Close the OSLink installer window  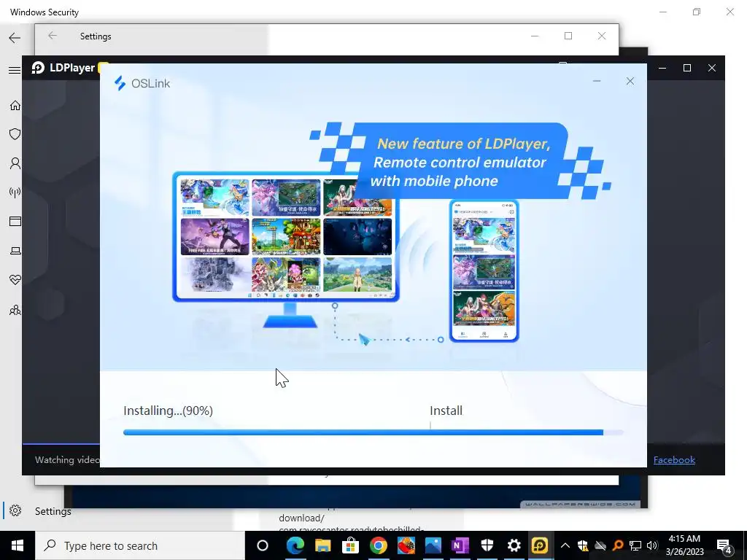630,81
